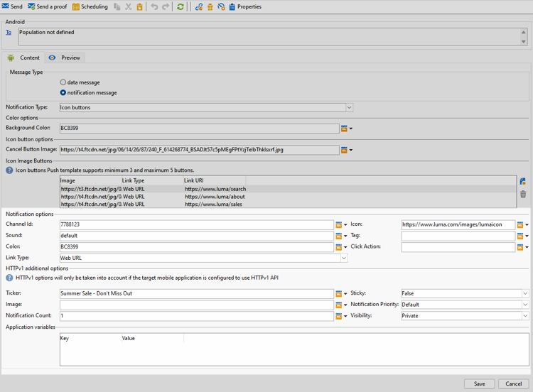Click the Cut scissors icon
This screenshot has height=392, width=533.
128,6
